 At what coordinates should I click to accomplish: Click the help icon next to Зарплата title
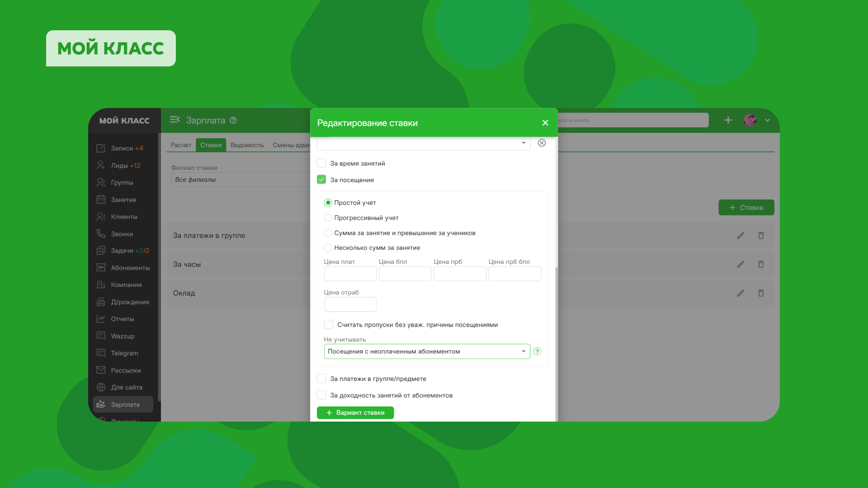pyautogui.click(x=233, y=120)
